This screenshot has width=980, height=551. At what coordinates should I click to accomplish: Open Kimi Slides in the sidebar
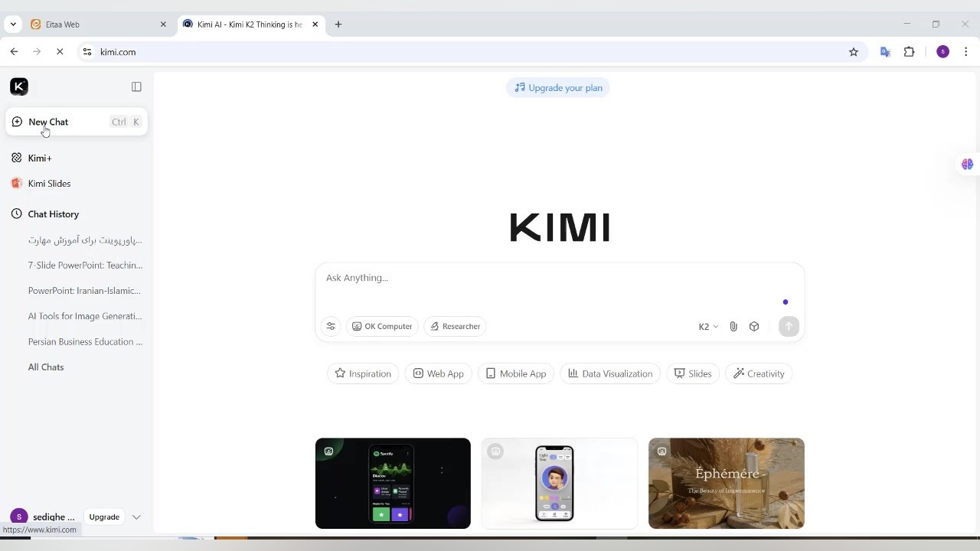pyautogui.click(x=49, y=183)
